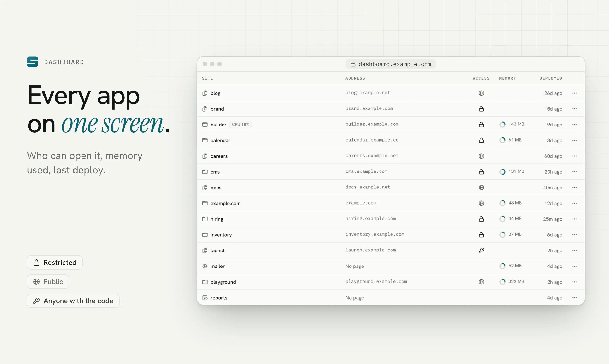Click the globe access icon for docs
609x364 pixels.
pyautogui.click(x=481, y=188)
